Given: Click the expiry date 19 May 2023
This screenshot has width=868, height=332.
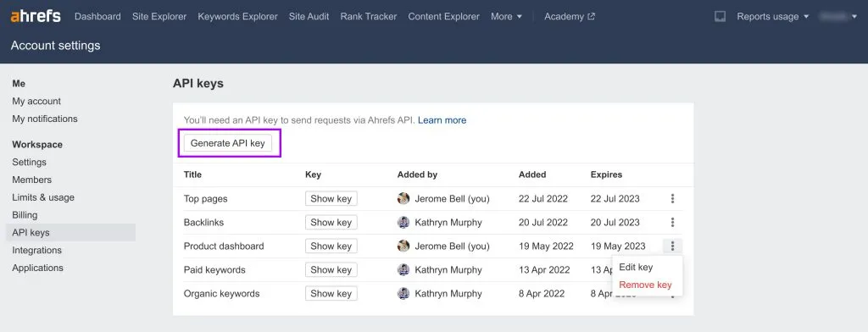Looking at the screenshot, I should 618,246.
